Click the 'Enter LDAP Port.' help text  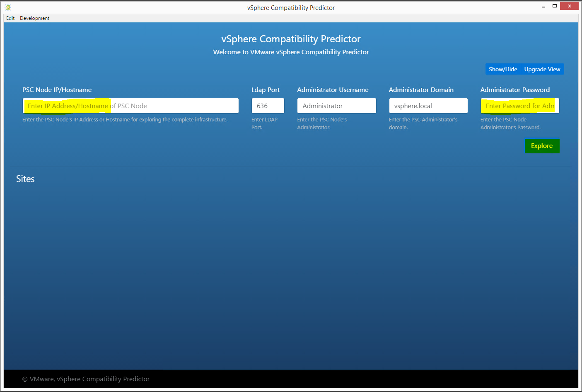[x=265, y=123]
